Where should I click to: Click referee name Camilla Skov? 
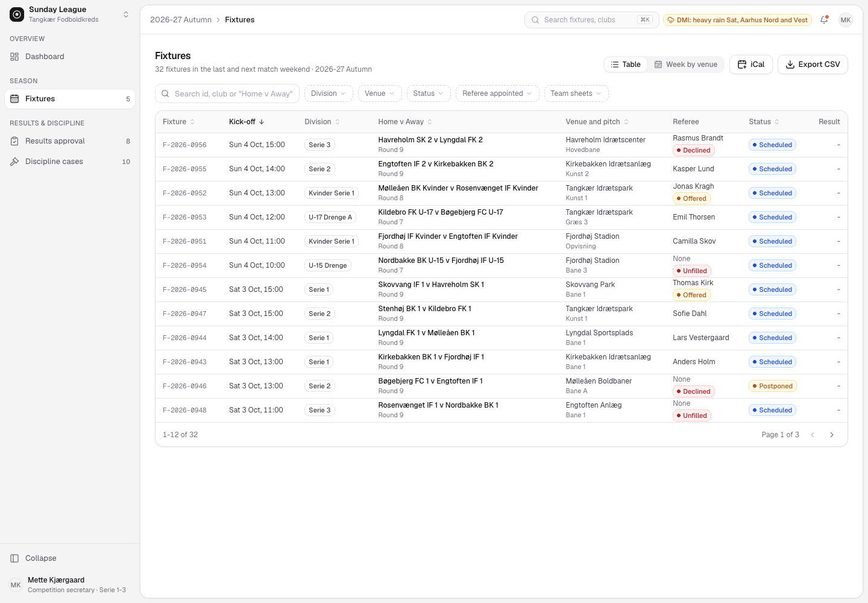click(x=694, y=242)
